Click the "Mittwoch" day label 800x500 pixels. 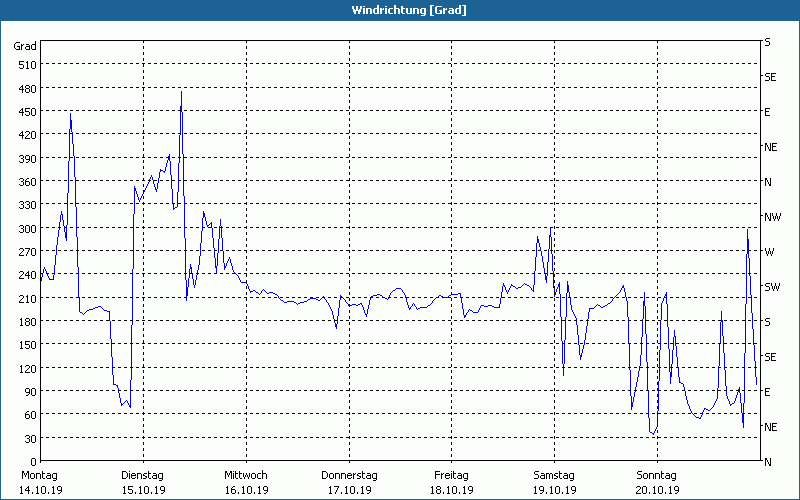[246, 476]
